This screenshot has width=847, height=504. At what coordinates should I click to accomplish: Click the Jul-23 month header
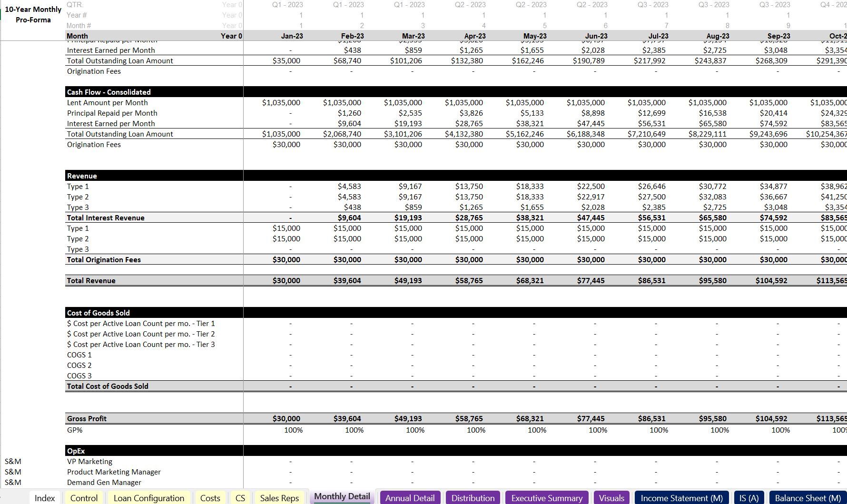(658, 36)
